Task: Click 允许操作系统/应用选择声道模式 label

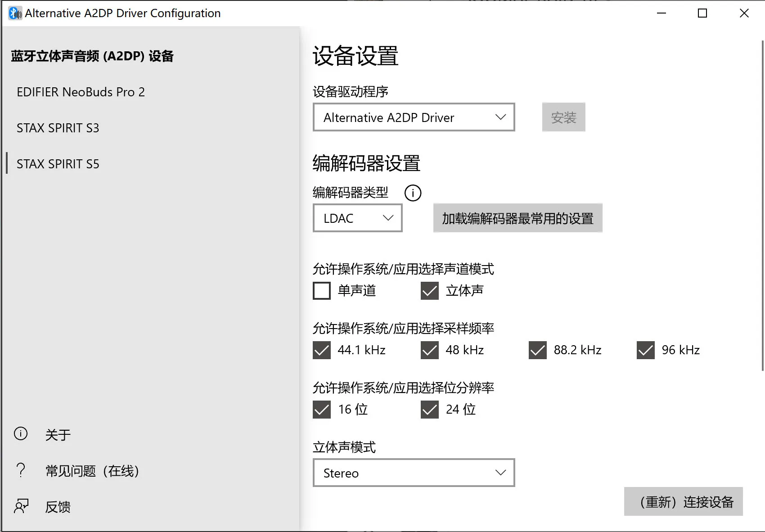Action: 403,269
